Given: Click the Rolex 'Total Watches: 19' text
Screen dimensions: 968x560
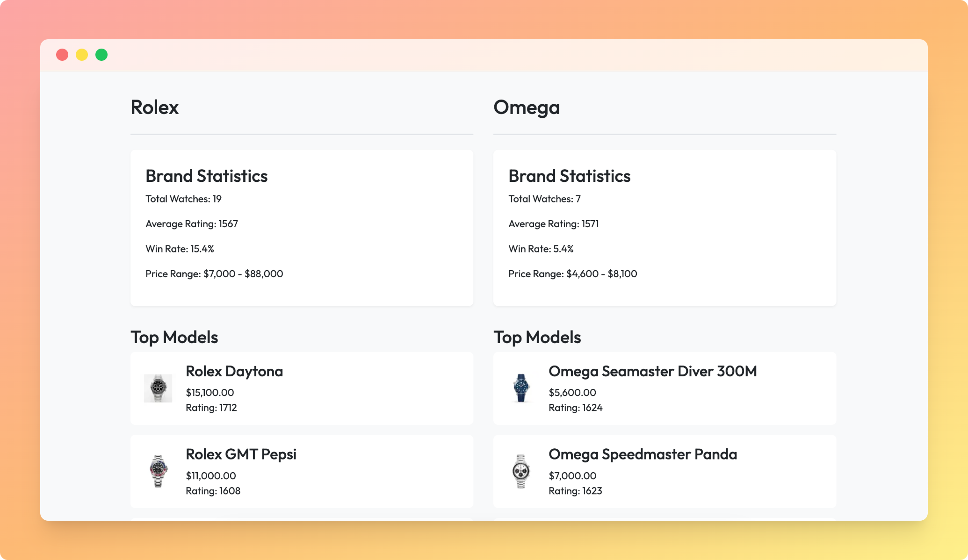Looking at the screenshot, I should [x=183, y=199].
